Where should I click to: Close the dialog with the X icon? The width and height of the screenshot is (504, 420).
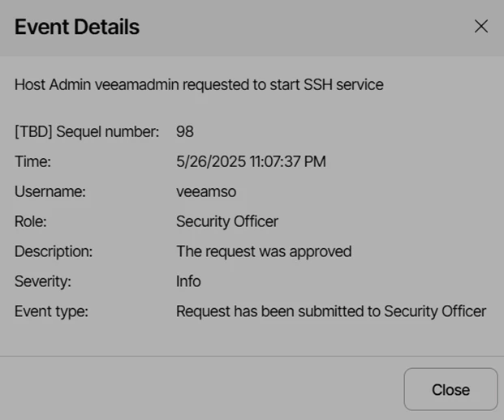tap(481, 27)
